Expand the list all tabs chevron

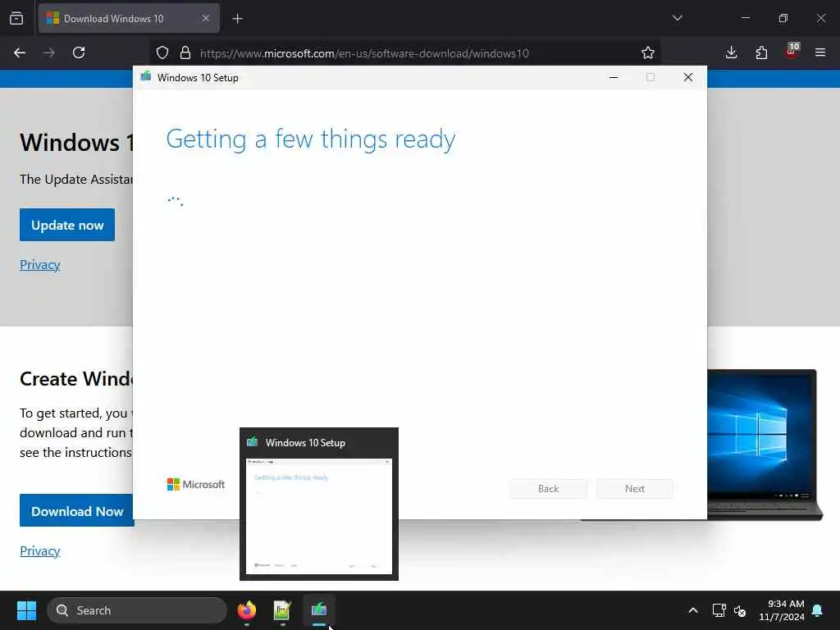(677, 18)
